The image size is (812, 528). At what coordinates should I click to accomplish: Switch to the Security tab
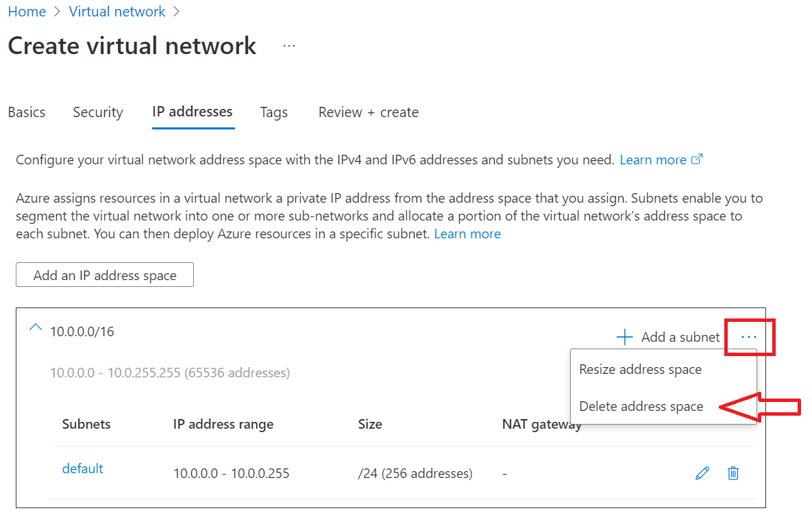[97, 112]
